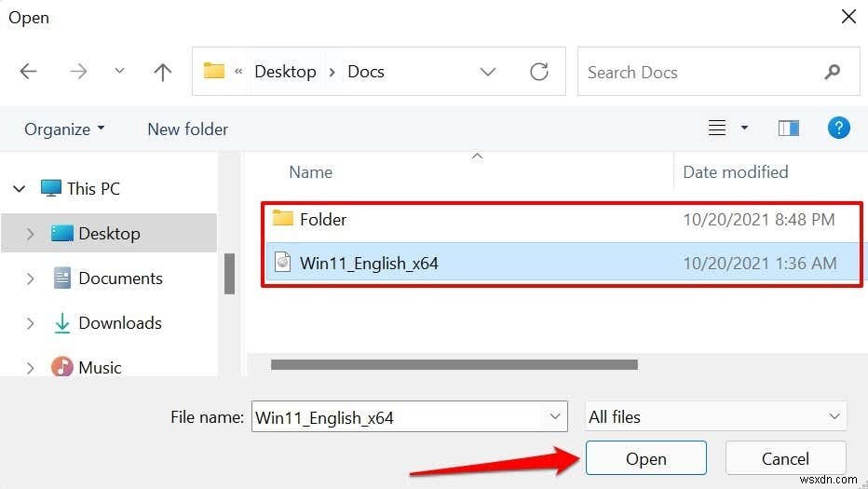Go up one folder level

coord(162,72)
